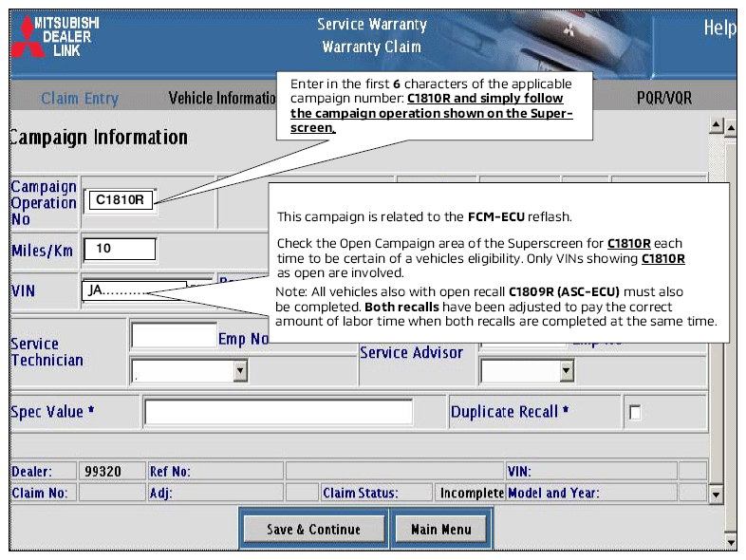Click the Mitsubishi Dealer Link logo
Viewport: 746px width, 560px height.
(x=55, y=36)
